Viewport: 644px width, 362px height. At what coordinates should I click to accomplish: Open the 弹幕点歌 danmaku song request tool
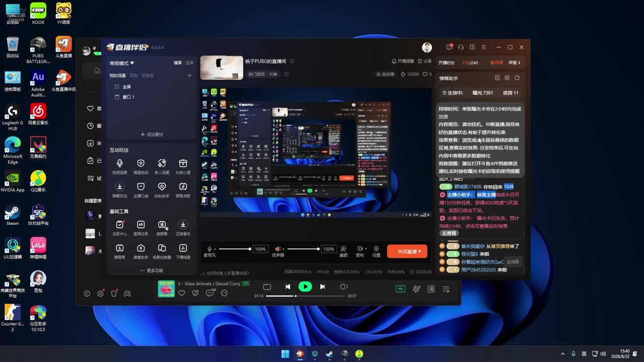183,190
